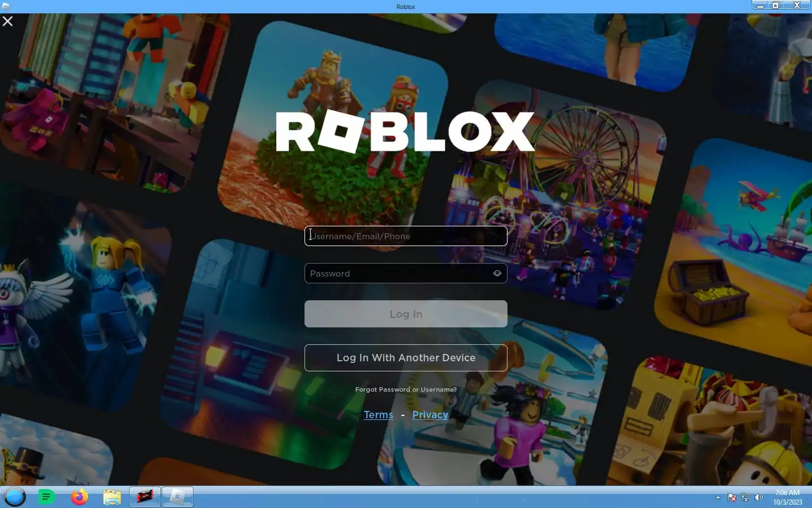Focus the Username/Email/Phone field
The width and height of the screenshot is (812, 508).
coord(406,236)
